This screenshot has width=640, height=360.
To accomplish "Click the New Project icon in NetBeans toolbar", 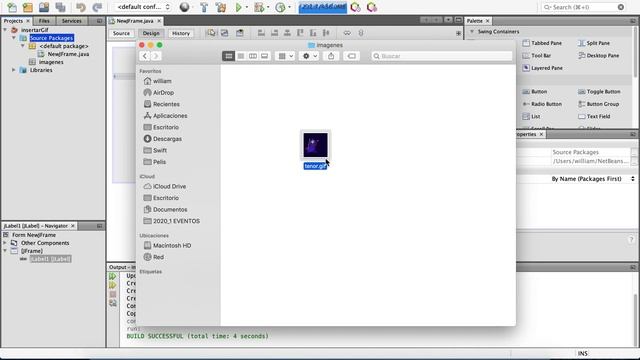I will (28, 7).
